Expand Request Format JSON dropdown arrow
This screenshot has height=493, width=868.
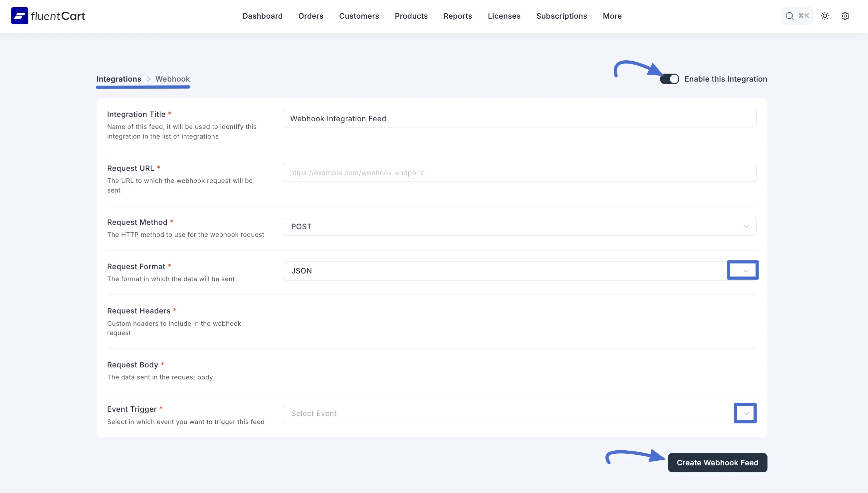(746, 271)
